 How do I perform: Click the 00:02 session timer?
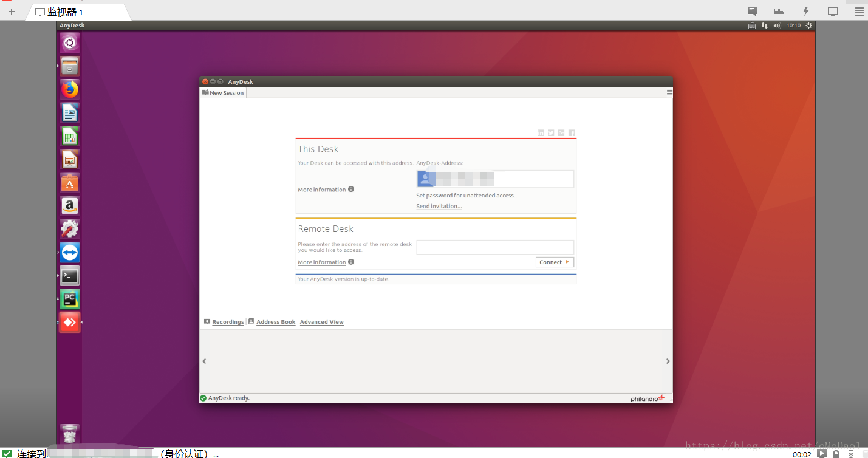pos(802,454)
